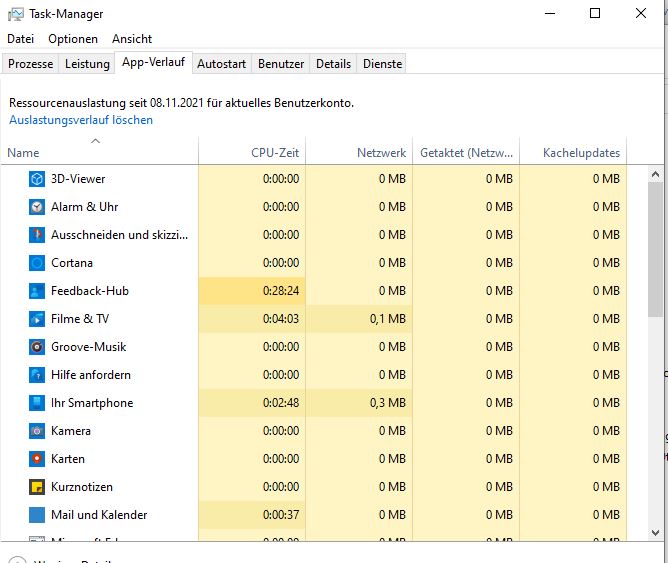The height and width of the screenshot is (563, 668).
Task: Click the Kurznotizen sticky note icon
Action: click(x=37, y=487)
